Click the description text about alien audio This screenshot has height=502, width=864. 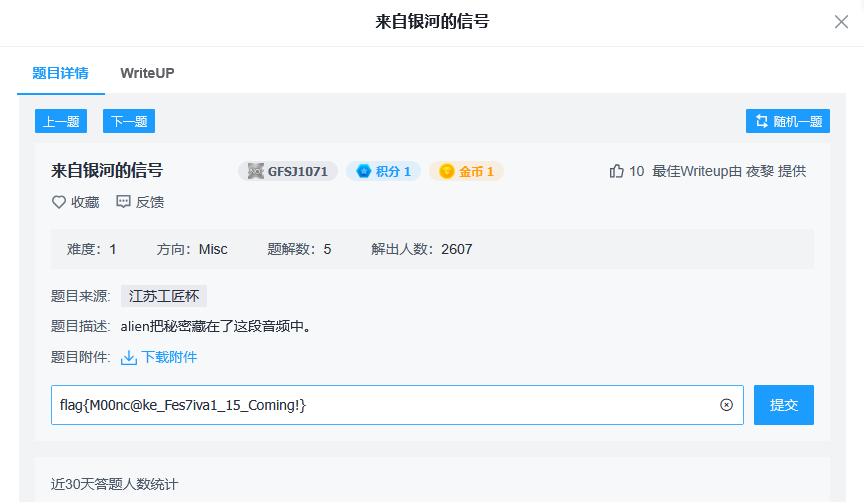tap(217, 326)
